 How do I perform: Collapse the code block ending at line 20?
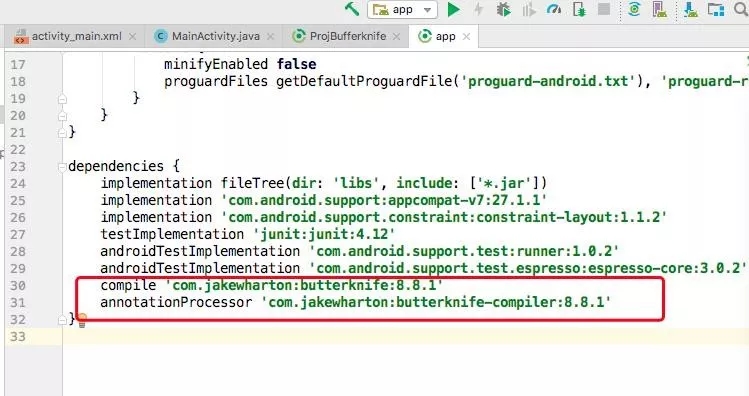click(x=62, y=116)
